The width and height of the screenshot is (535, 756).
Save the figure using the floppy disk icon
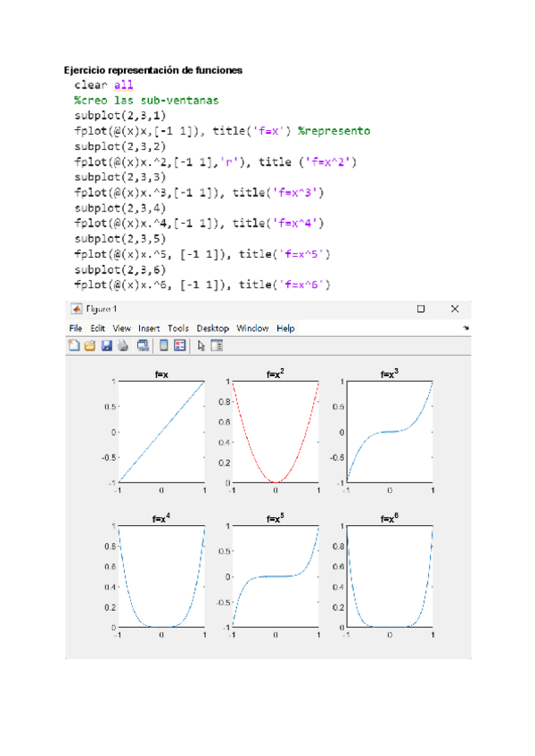[x=106, y=345]
